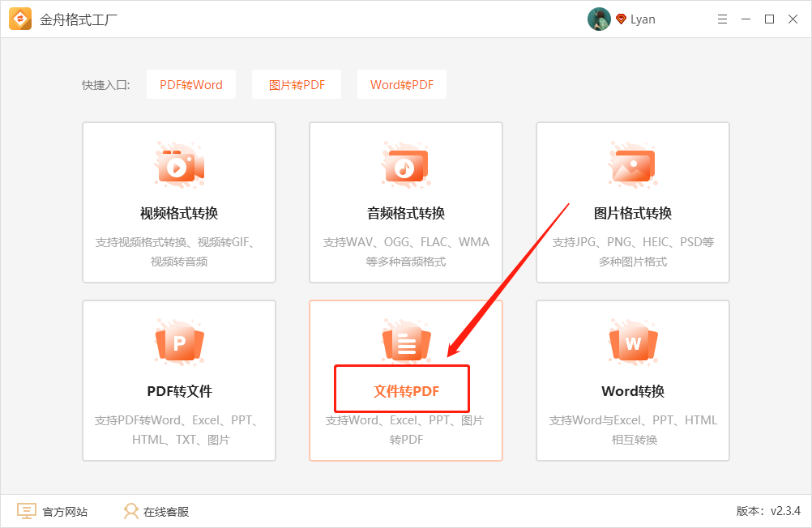Click the red VIP diamond badge
Screen dimensions: 812x528
(621, 19)
